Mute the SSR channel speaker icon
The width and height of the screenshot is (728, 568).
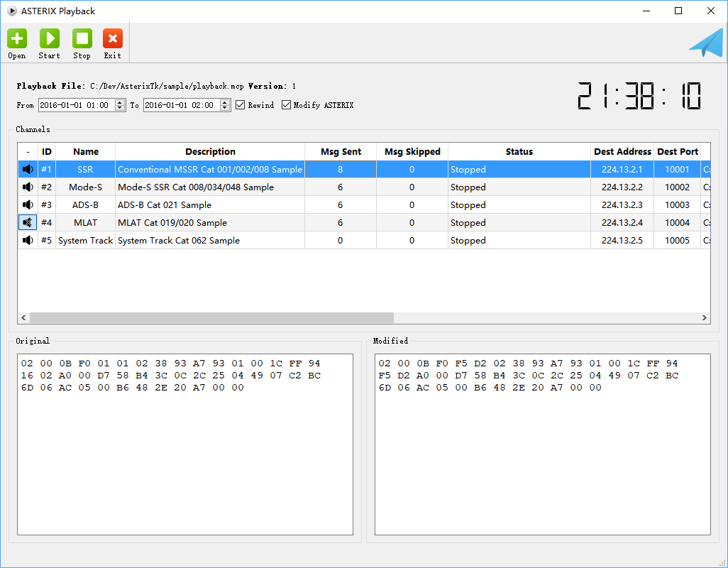click(x=28, y=170)
